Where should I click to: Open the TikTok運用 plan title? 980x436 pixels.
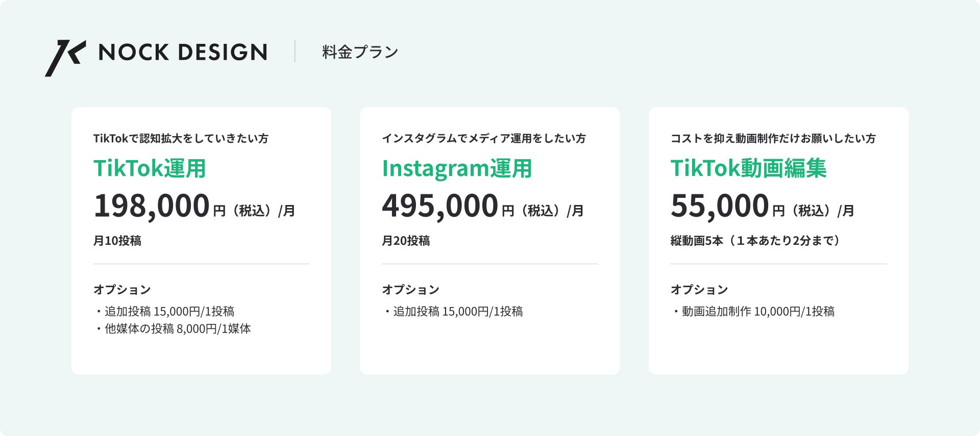point(150,168)
